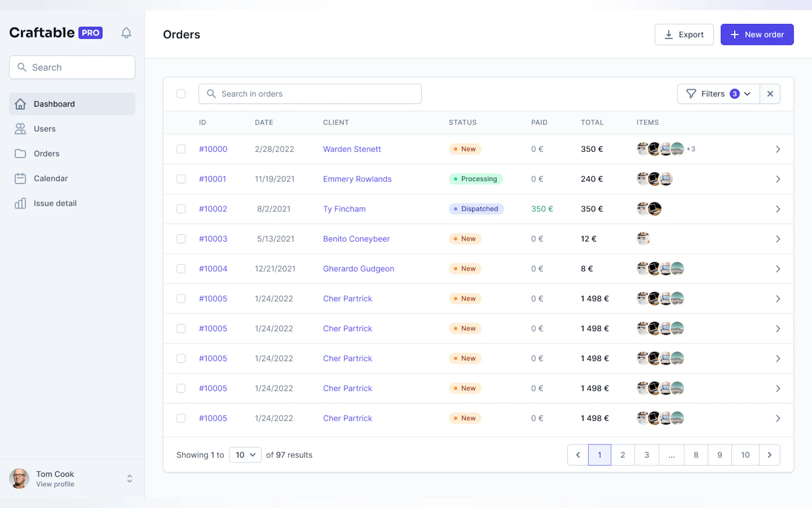Go to next page arrow
The image size is (812, 508).
[x=769, y=455]
